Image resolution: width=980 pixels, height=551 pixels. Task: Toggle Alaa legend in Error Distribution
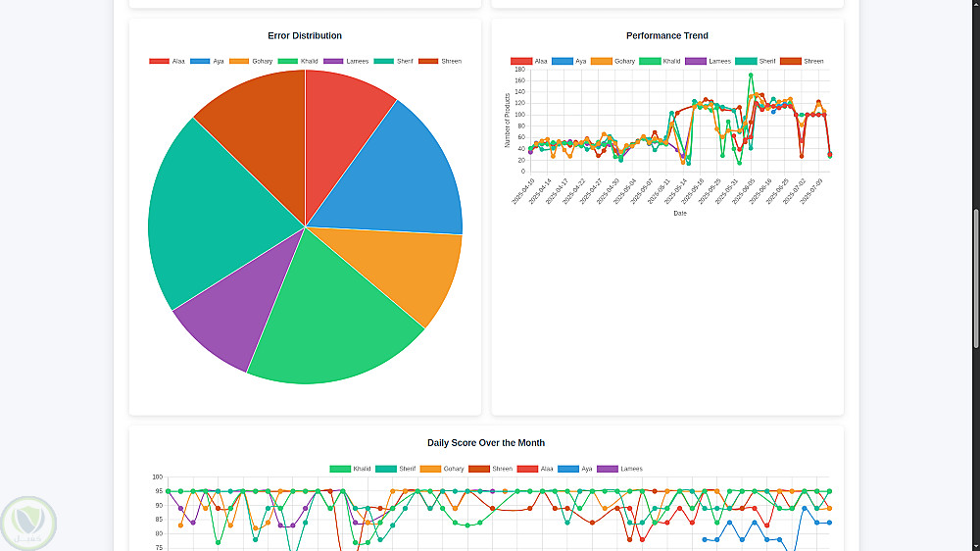coord(167,62)
